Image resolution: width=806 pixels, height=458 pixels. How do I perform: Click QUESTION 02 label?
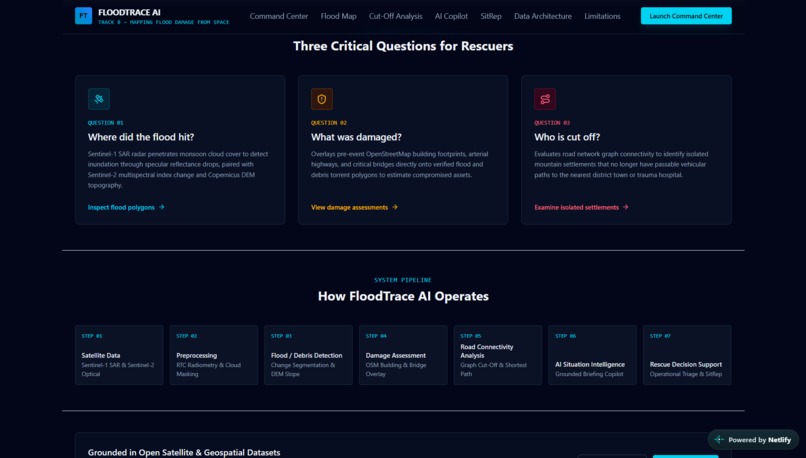pos(328,123)
